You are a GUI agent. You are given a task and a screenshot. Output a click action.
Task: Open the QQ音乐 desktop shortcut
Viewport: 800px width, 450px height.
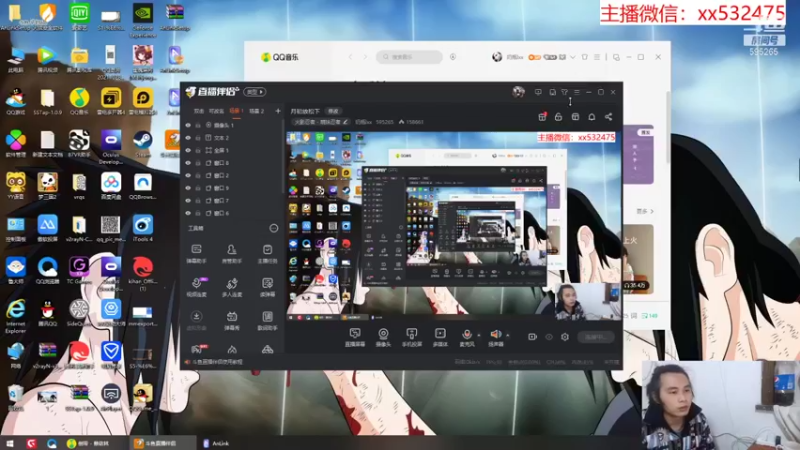pyautogui.click(x=79, y=101)
